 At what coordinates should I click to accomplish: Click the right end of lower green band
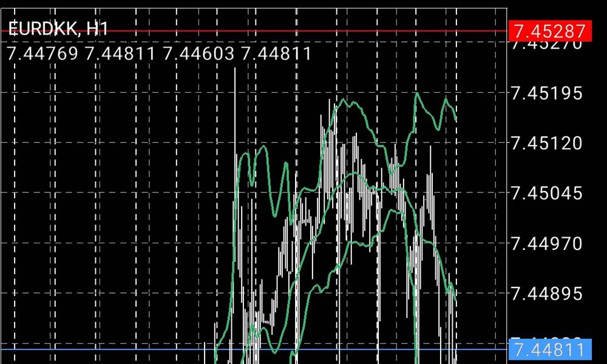[456, 300]
